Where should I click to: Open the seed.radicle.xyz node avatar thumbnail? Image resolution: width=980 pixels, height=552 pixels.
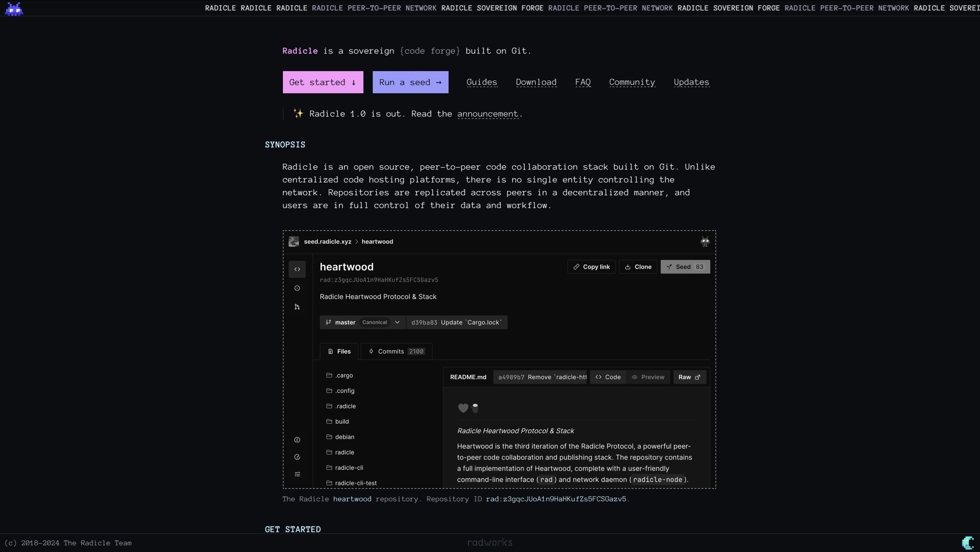pos(294,242)
